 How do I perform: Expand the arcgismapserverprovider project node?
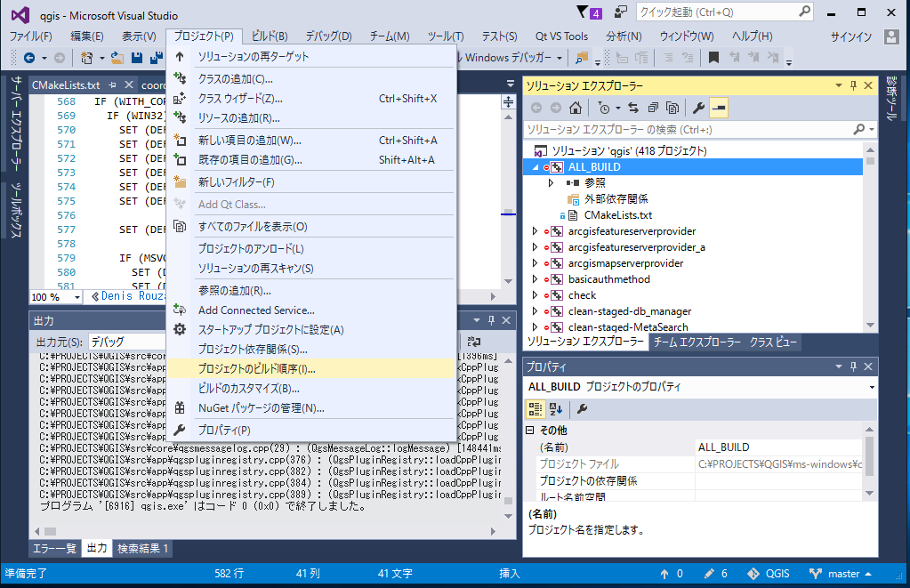pos(535,263)
